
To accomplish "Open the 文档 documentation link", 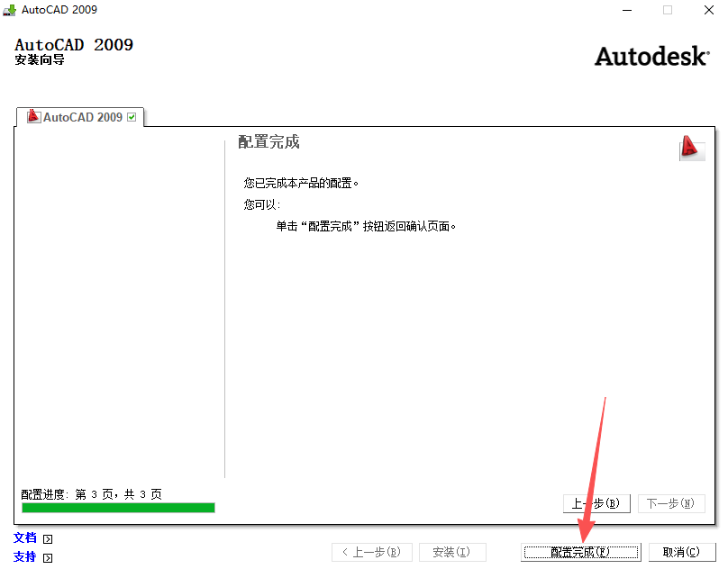I will tap(25, 537).
